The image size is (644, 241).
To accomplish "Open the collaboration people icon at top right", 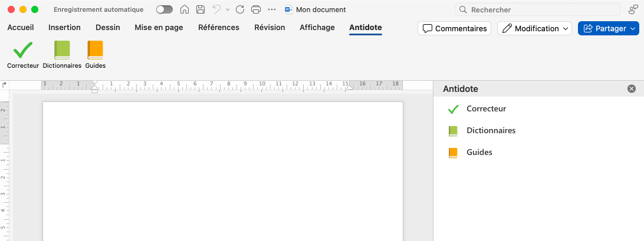I will pos(633,9).
